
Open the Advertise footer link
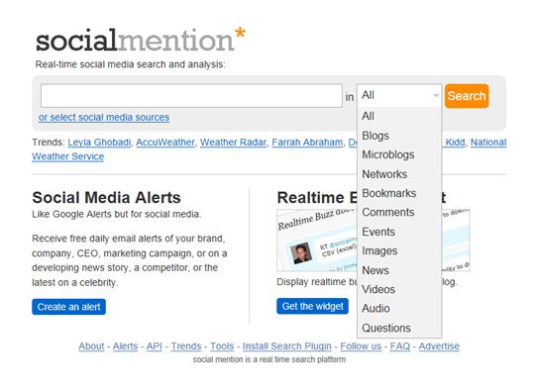(439, 346)
